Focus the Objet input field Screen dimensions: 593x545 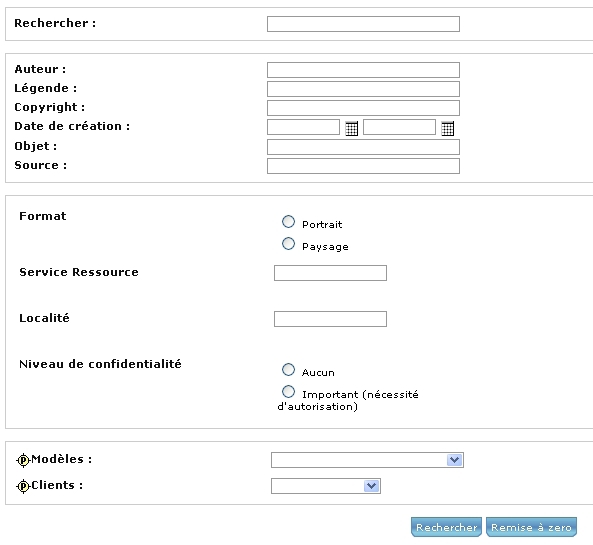[x=363, y=147]
